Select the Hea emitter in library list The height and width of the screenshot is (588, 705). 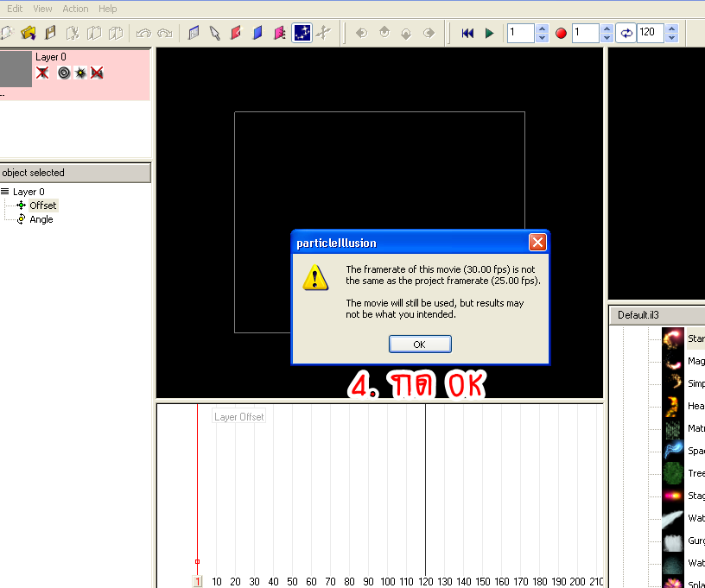(x=696, y=406)
